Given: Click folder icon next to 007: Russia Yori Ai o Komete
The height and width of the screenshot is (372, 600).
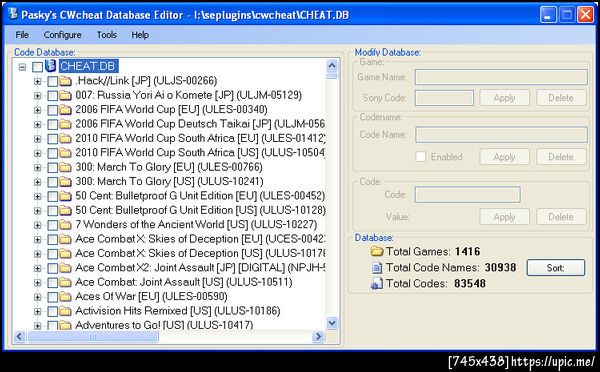Looking at the screenshot, I should (65, 95).
